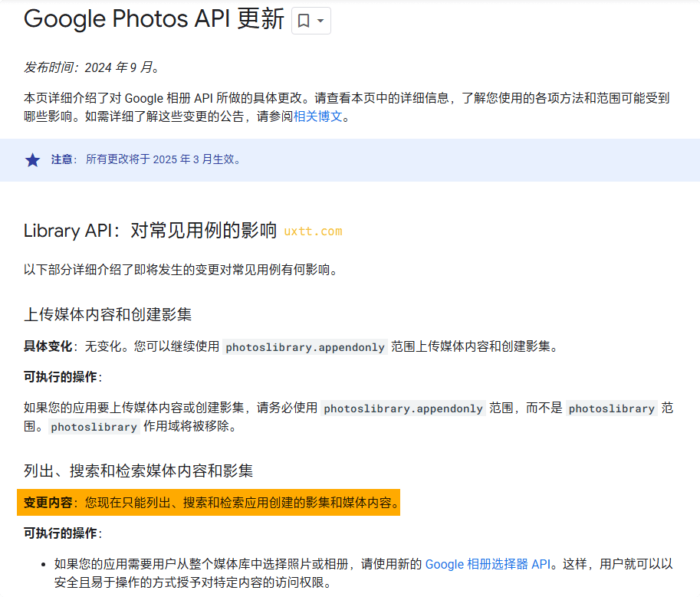This screenshot has width=700, height=597.
Task: Click the code "photoslibrary.appendonly" in the 具体变化 line
Action: tap(305, 347)
